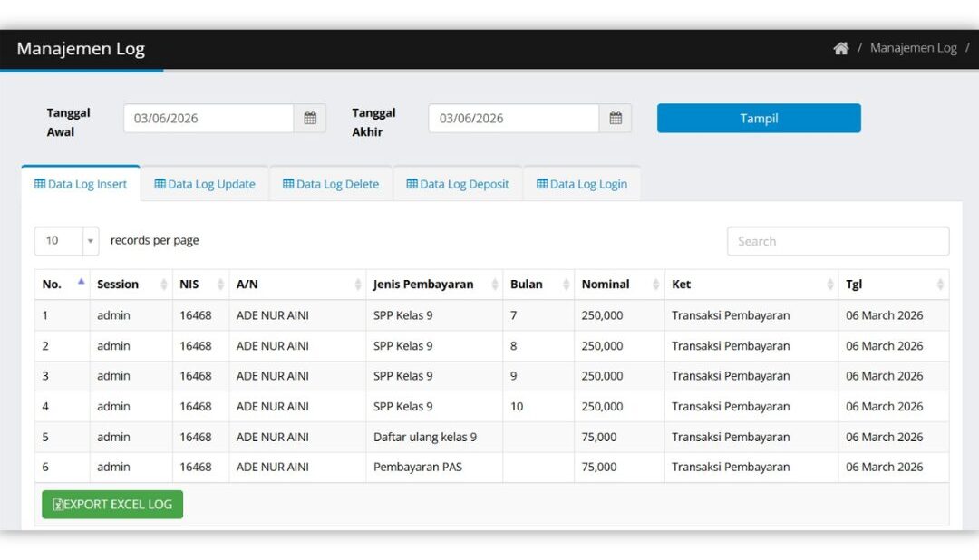Open the Tanggal Awal calendar picker icon

pyautogui.click(x=310, y=118)
